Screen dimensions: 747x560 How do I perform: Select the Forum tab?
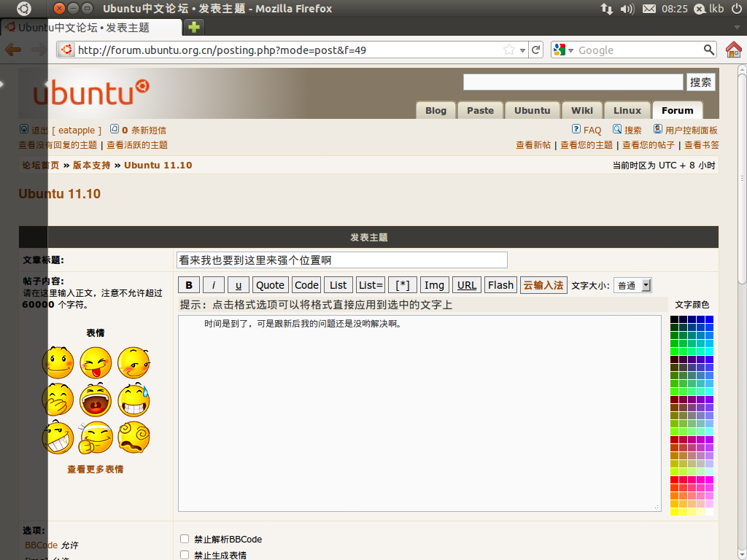pyautogui.click(x=678, y=111)
